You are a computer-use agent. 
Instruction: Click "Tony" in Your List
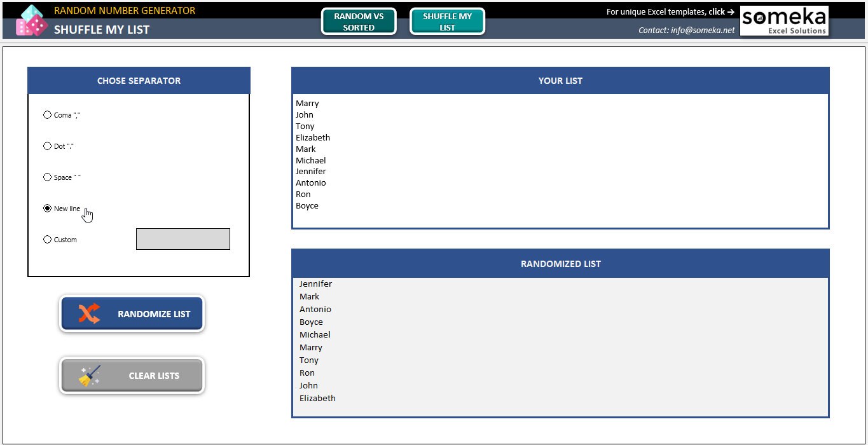tap(305, 127)
